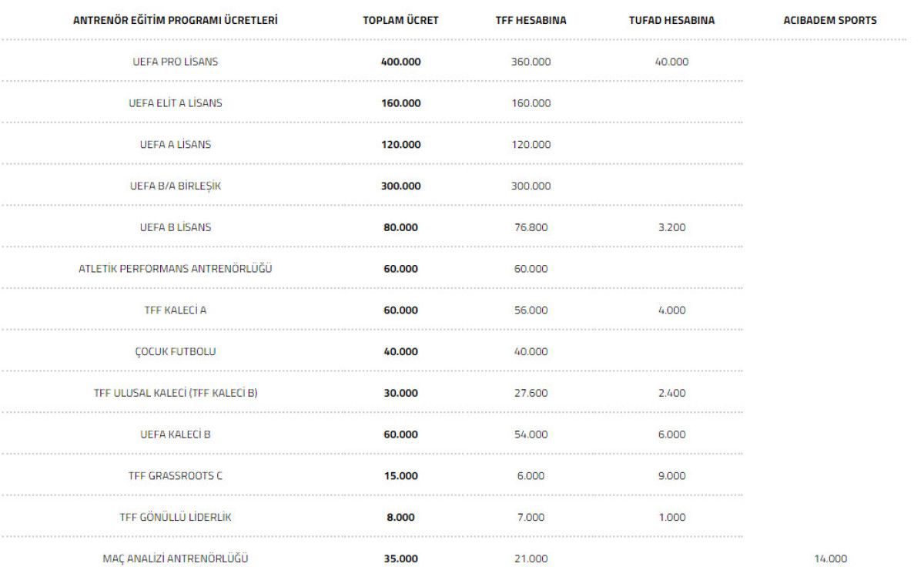The height and width of the screenshot is (577, 924).
Task: Click the UEFA PRO LİSANS row label
Action: click(x=176, y=62)
